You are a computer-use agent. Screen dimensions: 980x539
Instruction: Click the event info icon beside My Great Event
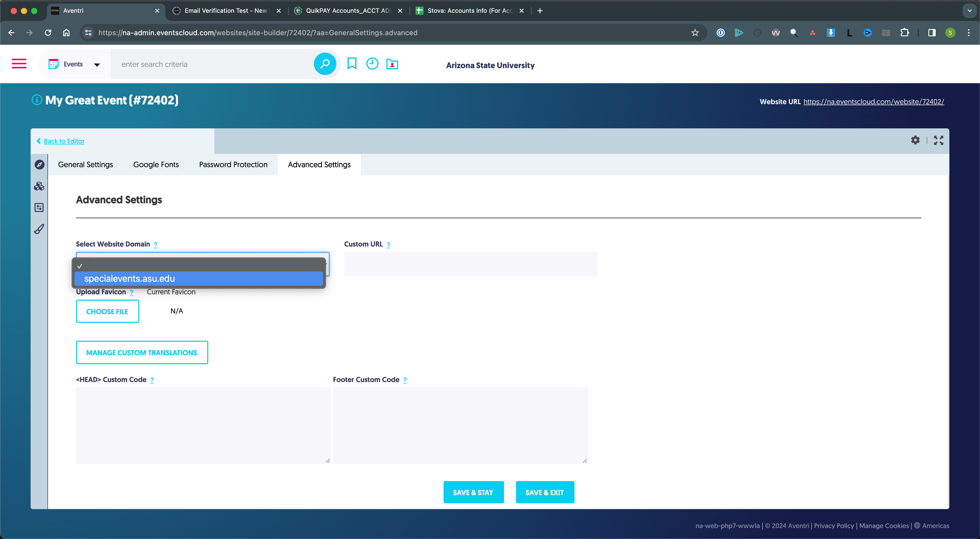coord(36,100)
